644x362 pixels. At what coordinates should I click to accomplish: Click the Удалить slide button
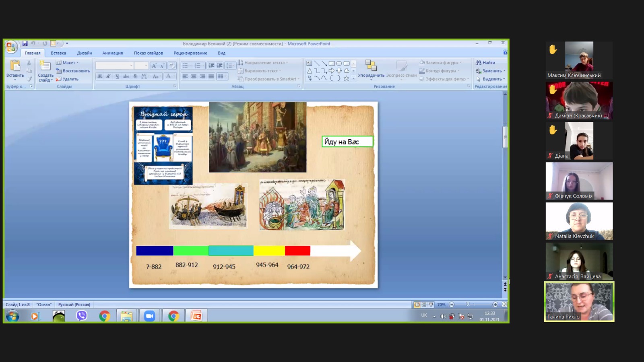click(x=68, y=79)
